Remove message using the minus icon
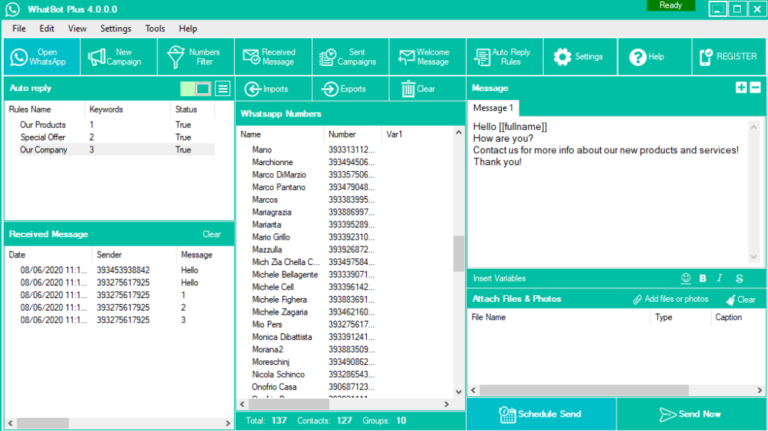768x431 pixels. click(756, 88)
